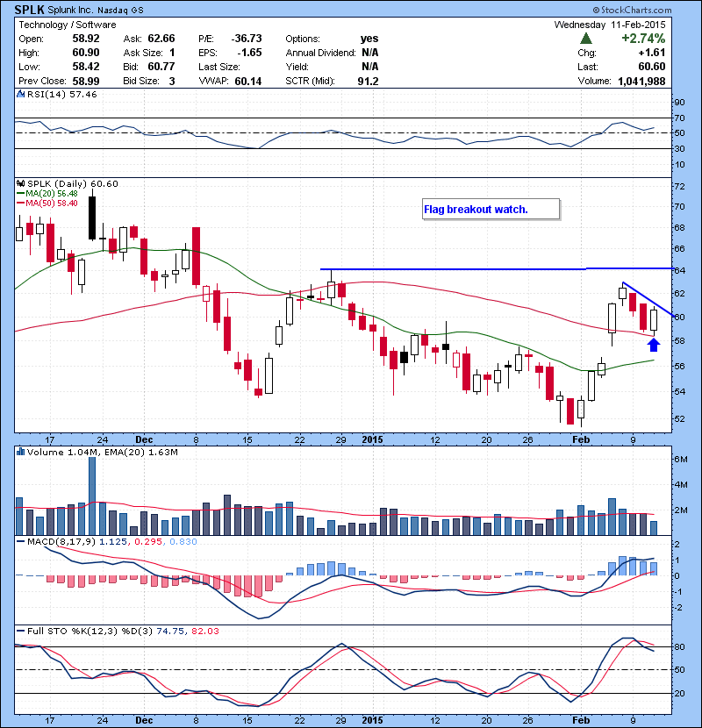This screenshot has height=728, width=702.
Task: Click the -2 level on MACD axis
Action: [677, 608]
